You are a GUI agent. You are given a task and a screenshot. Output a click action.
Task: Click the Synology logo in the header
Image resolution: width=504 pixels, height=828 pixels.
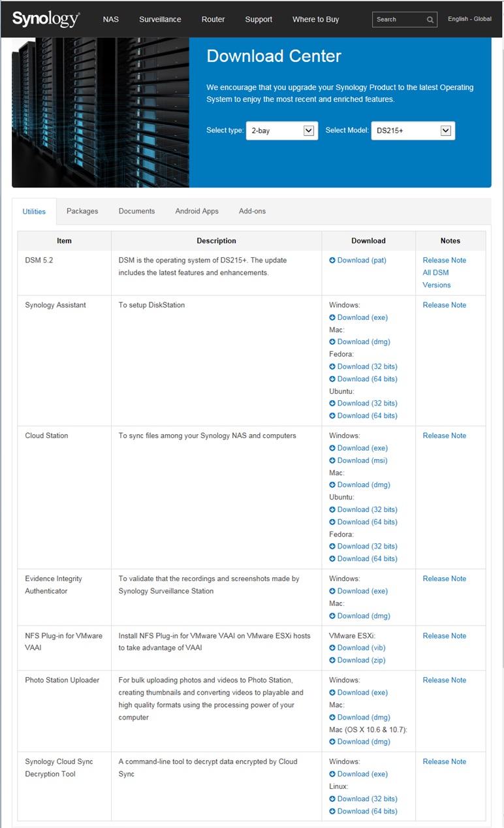point(45,19)
